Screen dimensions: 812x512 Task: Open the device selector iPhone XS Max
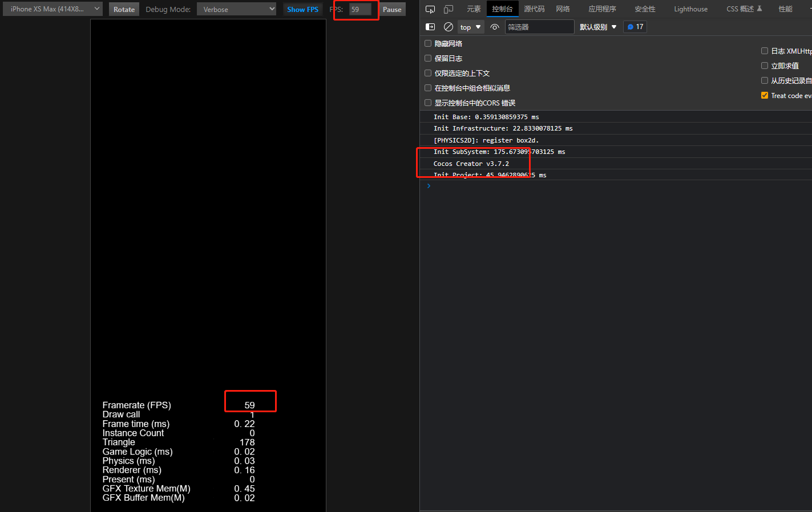point(52,9)
